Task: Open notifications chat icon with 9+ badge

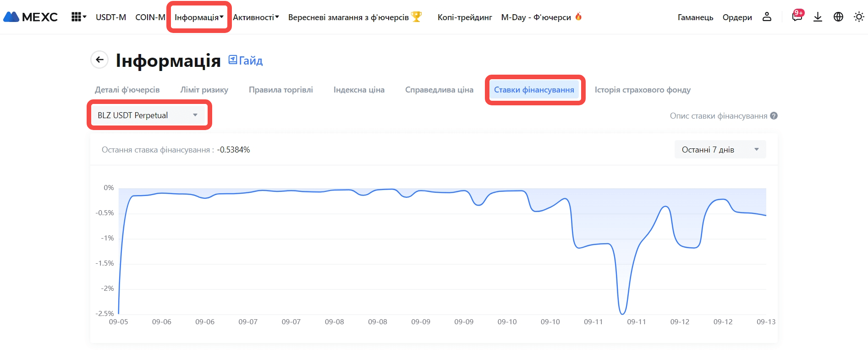Action: [797, 16]
